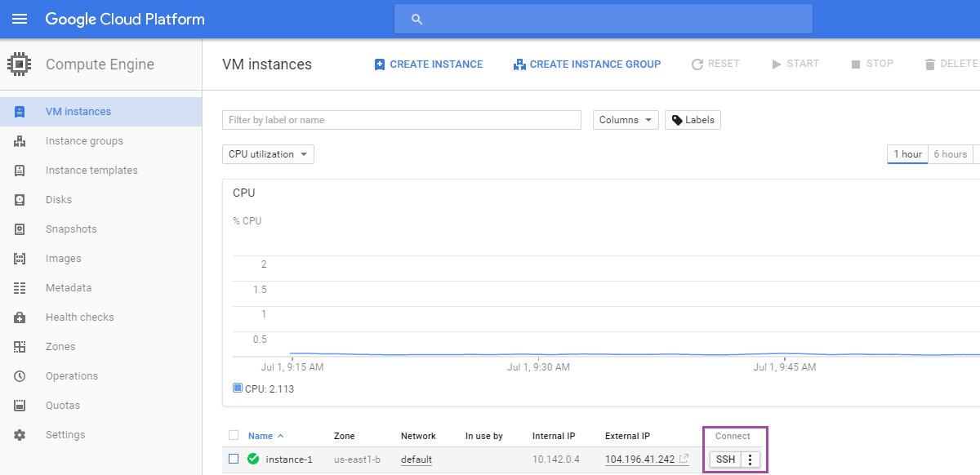Screen dimensions: 980x475
Task: Click the START button
Action: click(x=795, y=64)
